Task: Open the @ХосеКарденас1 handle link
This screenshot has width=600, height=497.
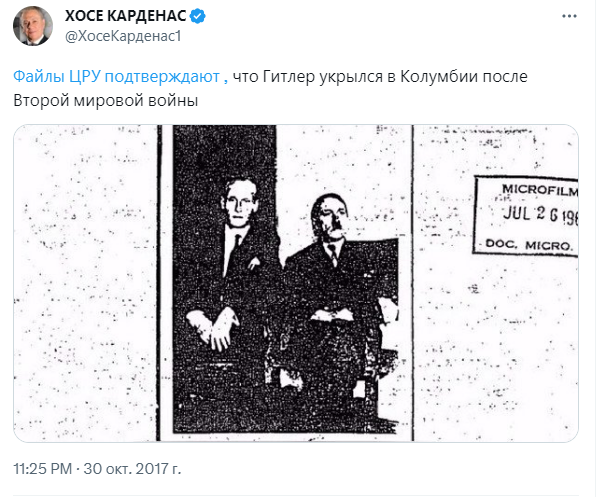Action: 123,36
